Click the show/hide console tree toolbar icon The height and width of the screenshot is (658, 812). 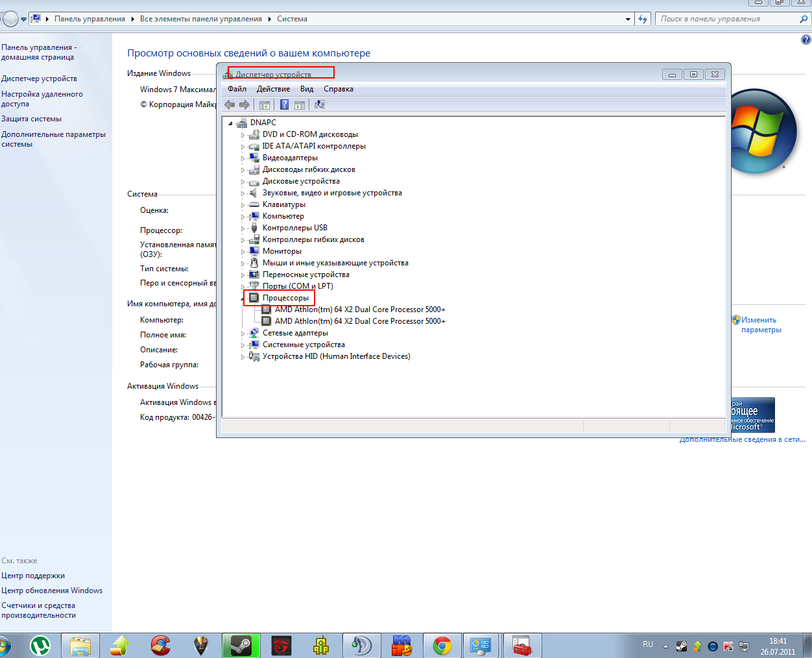click(x=265, y=104)
